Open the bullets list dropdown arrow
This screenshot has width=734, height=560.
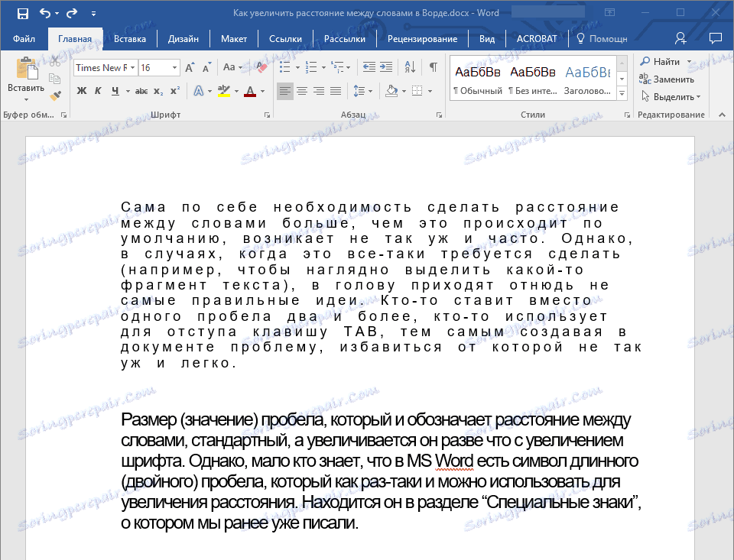(x=296, y=66)
